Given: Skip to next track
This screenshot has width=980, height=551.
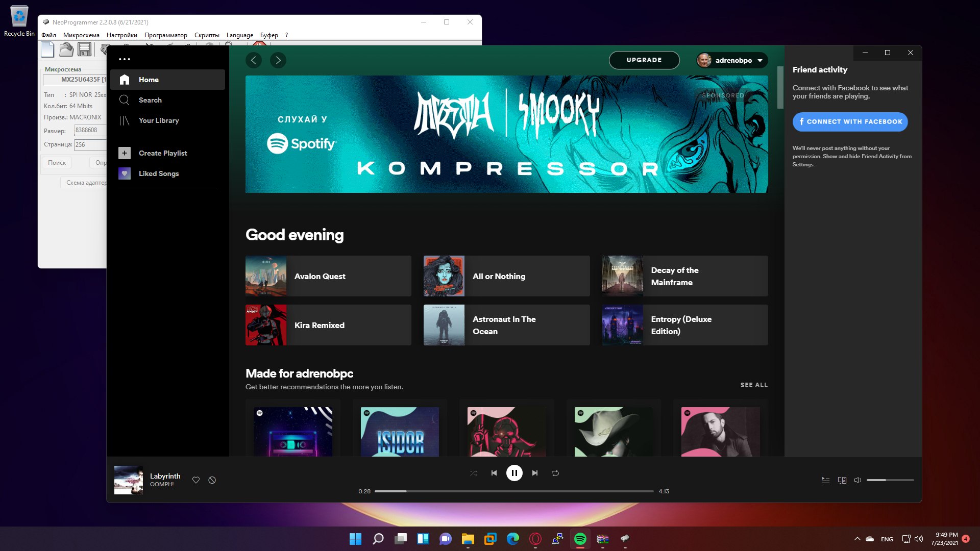Looking at the screenshot, I should click(535, 473).
